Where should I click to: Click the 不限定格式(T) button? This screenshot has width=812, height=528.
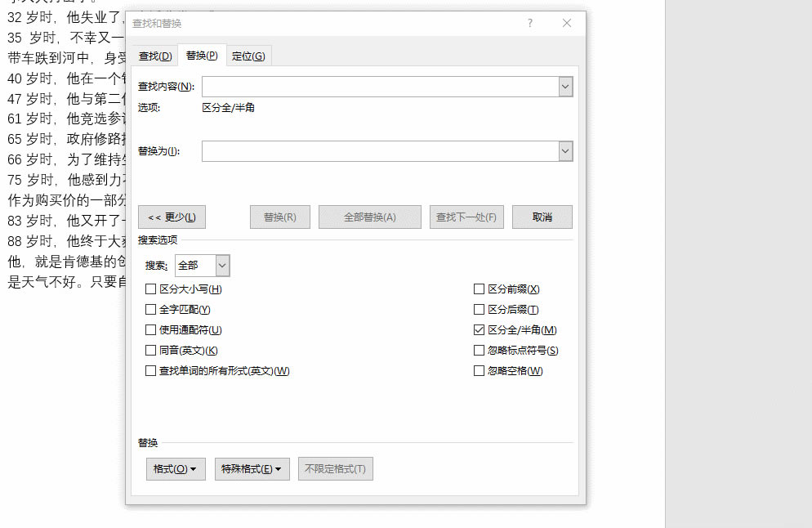click(336, 469)
